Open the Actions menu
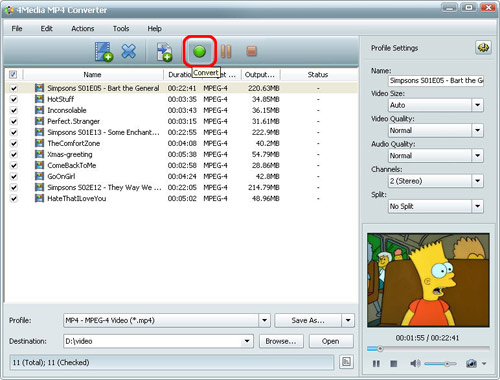This screenshot has width=500, height=380. pos(83,29)
